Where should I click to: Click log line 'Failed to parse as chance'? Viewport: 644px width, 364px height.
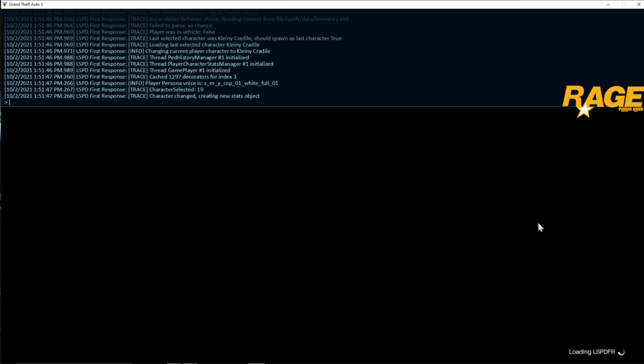[108, 26]
